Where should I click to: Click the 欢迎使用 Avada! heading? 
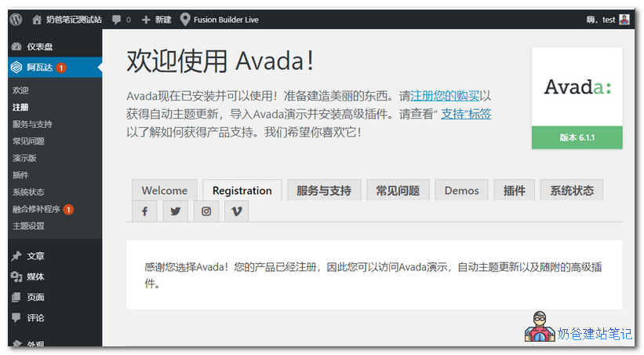coord(220,61)
